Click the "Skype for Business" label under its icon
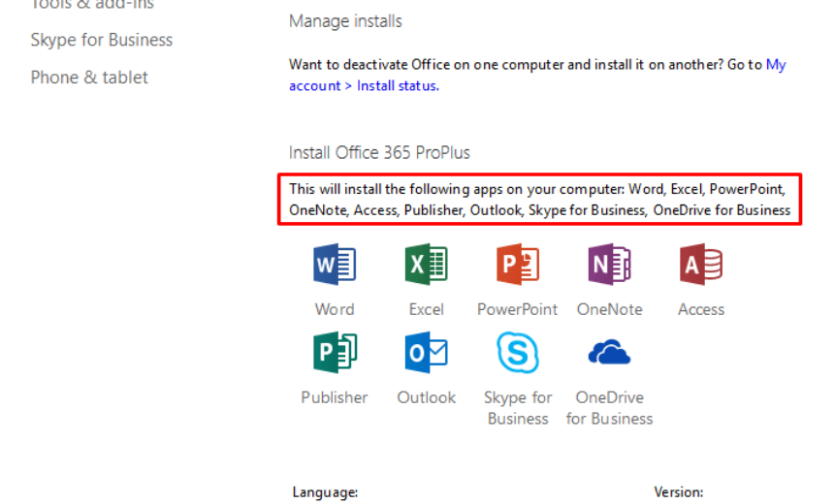Image resolution: width=834 pixels, height=504 pixels. coord(518,408)
